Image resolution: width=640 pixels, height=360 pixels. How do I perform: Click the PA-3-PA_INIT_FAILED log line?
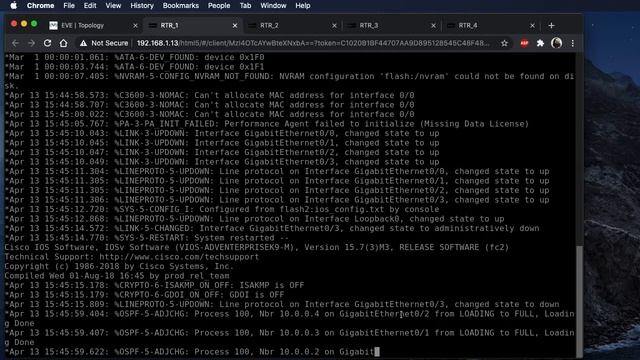[267, 124]
